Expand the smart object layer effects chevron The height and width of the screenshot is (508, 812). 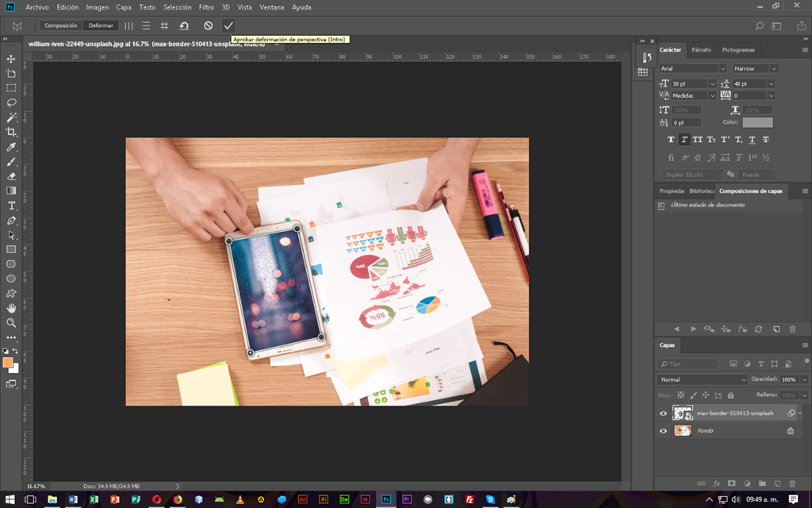click(800, 413)
